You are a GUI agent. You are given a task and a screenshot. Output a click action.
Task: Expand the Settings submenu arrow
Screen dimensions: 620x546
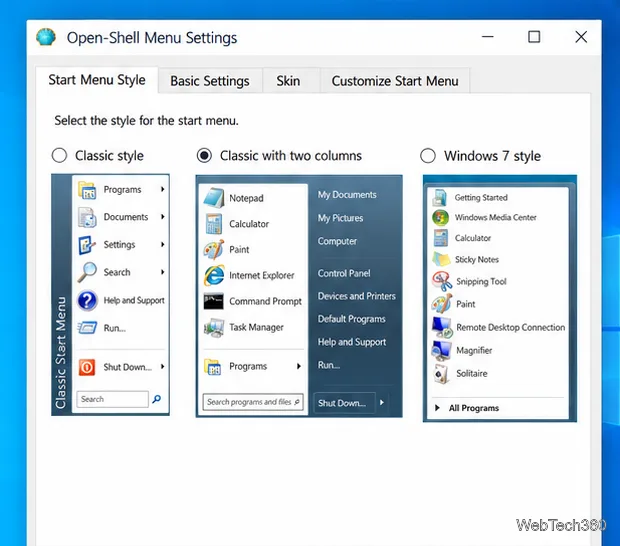[162, 244]
